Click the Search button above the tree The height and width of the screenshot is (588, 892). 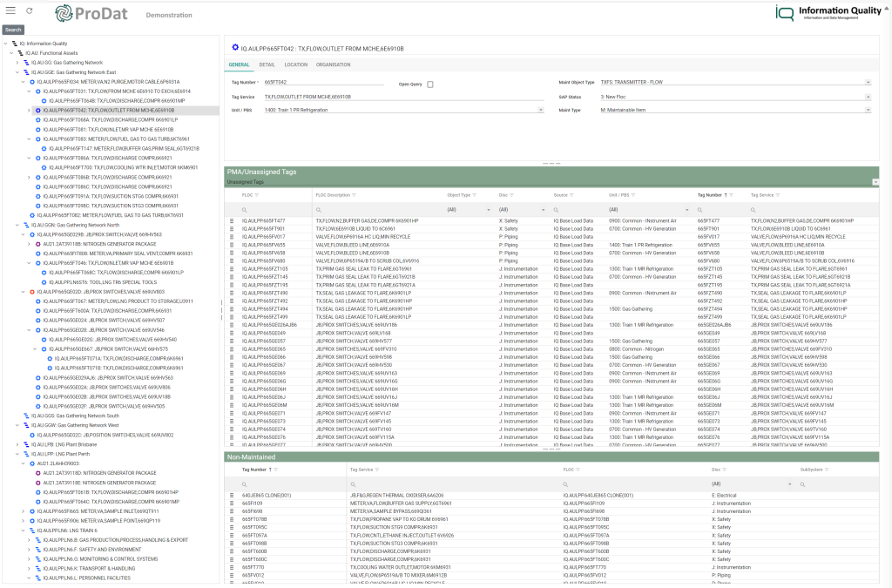[11, 29]
